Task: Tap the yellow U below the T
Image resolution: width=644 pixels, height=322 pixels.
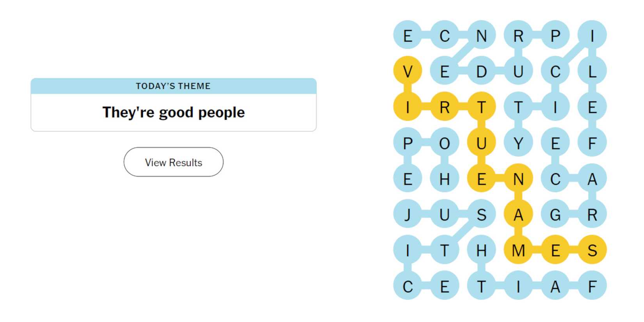Action: (x=482, y=142)
